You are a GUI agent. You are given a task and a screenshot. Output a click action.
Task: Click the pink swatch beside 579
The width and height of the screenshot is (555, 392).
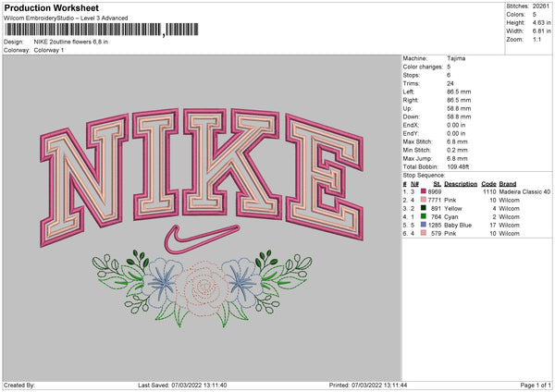point(424,233)
